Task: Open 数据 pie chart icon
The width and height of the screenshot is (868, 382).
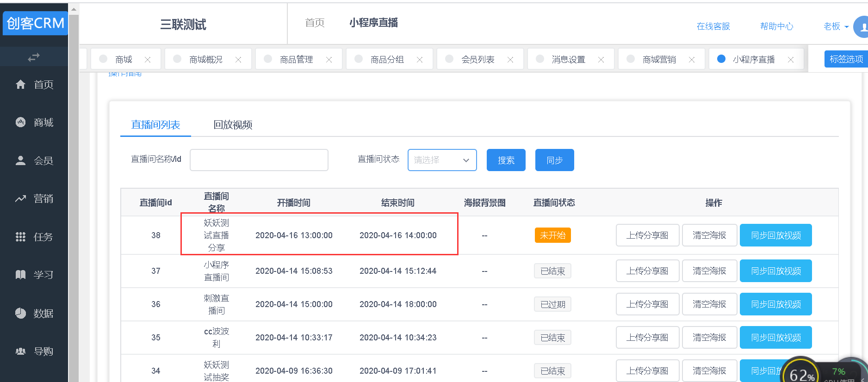Action: pyautogui.click(x=20, y=313)
